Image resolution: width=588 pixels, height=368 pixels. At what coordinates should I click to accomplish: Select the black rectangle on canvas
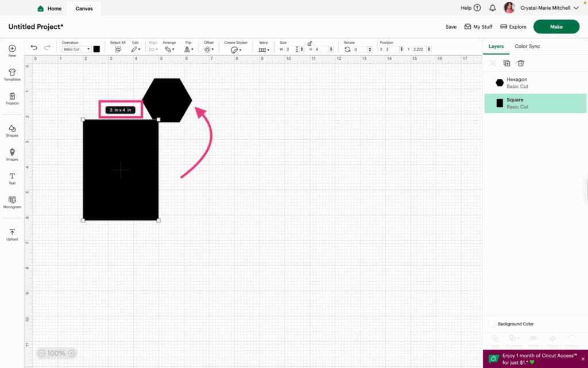(121, 170)
